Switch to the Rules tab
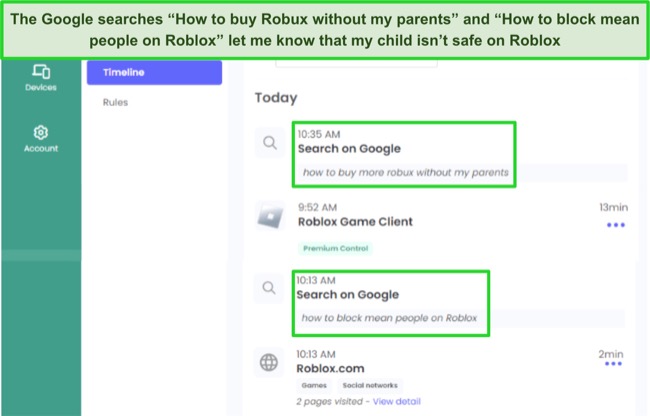The image size is (650, 416). click(x=115, y=102)
